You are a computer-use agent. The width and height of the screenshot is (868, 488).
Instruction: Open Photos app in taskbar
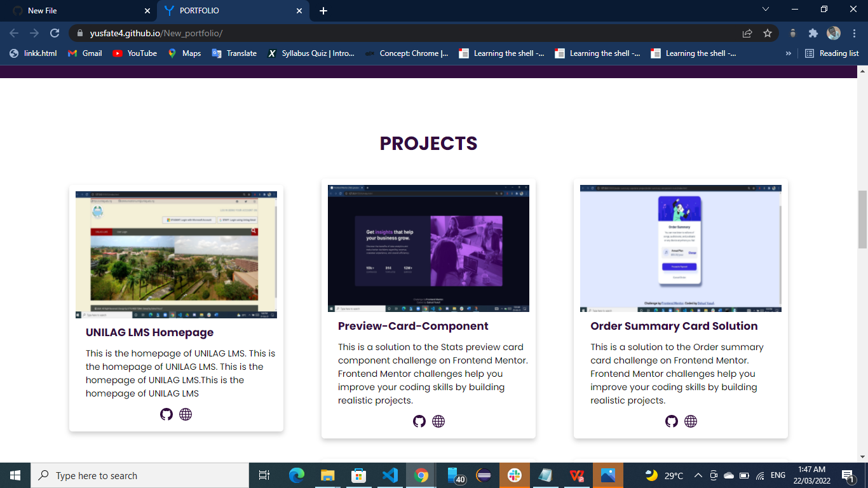[x=608, y=475]
